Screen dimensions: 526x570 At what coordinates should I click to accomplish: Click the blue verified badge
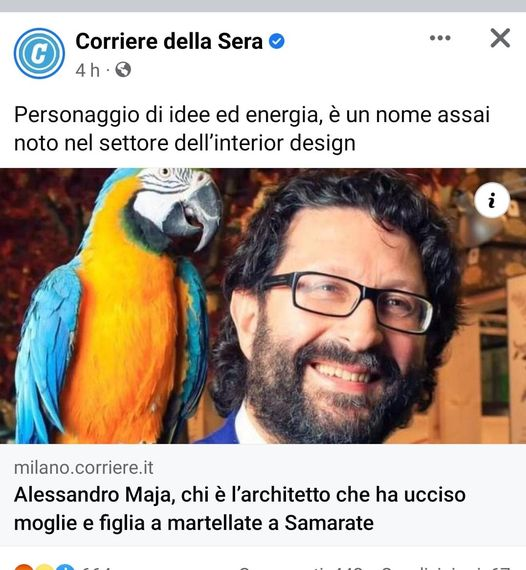pos(277,41)
